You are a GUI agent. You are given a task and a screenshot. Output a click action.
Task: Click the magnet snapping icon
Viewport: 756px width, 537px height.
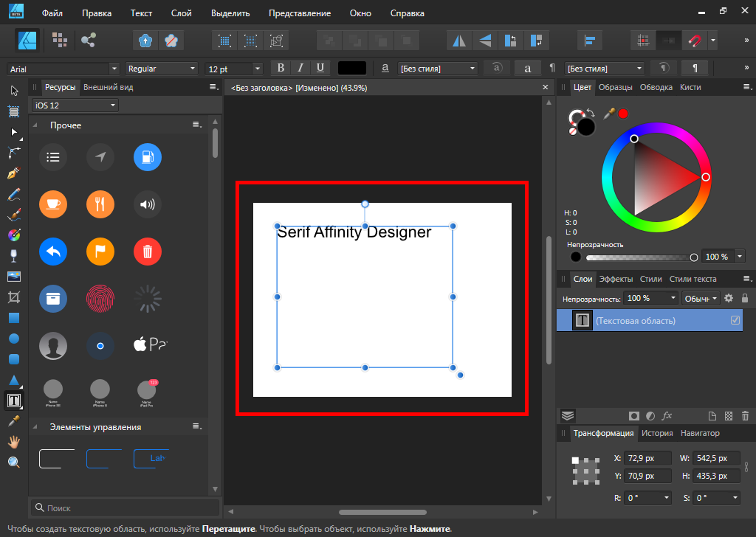pos(695,41)
